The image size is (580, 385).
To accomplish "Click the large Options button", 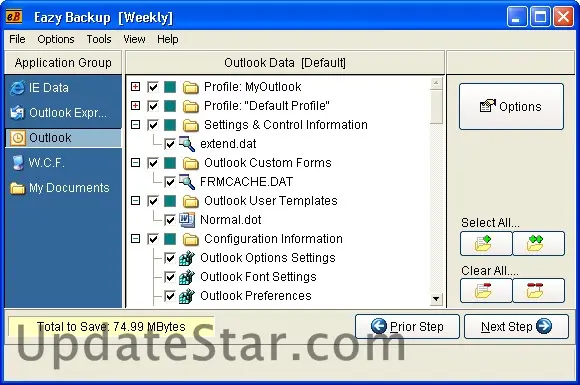I will coord(512,107).
